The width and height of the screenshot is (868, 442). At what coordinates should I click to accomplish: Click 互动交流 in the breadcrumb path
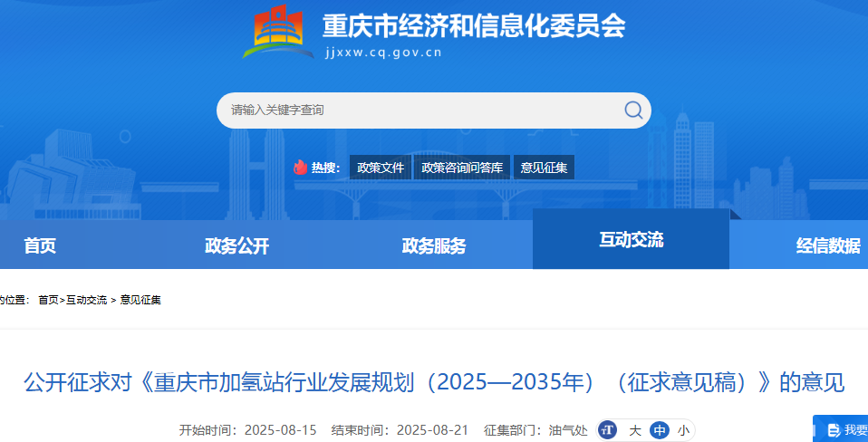86,300
